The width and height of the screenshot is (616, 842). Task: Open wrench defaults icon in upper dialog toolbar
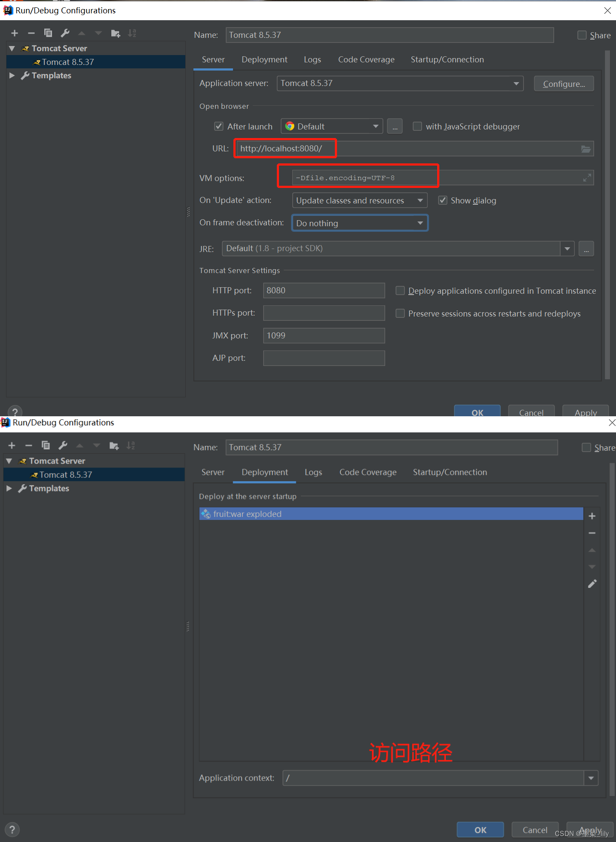pyautogui.click(x=65, y=33)
